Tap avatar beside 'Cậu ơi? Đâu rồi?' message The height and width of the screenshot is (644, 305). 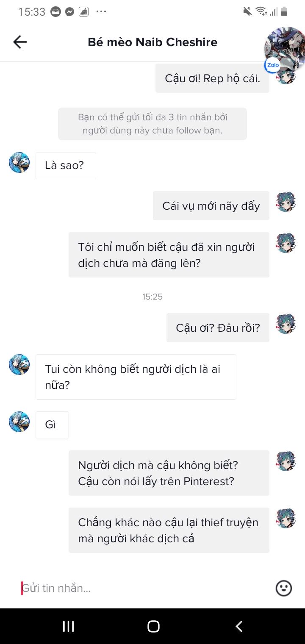click(x=286, y=324)
